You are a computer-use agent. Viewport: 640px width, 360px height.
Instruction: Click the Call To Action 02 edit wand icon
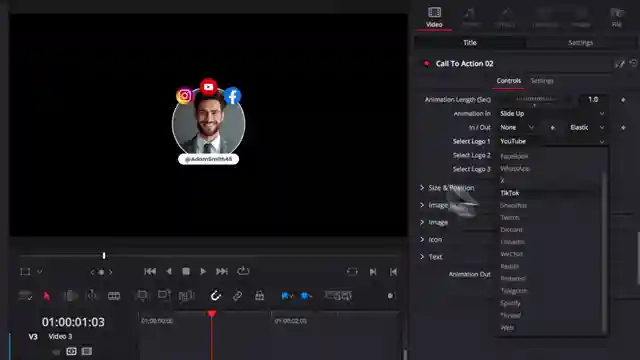click(620, 64)
